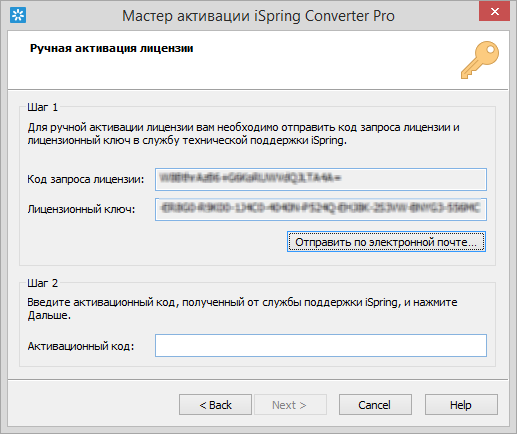Open Help for the wizard
The height and width of the screenshot is (434, 517).
tap(461, 405)
